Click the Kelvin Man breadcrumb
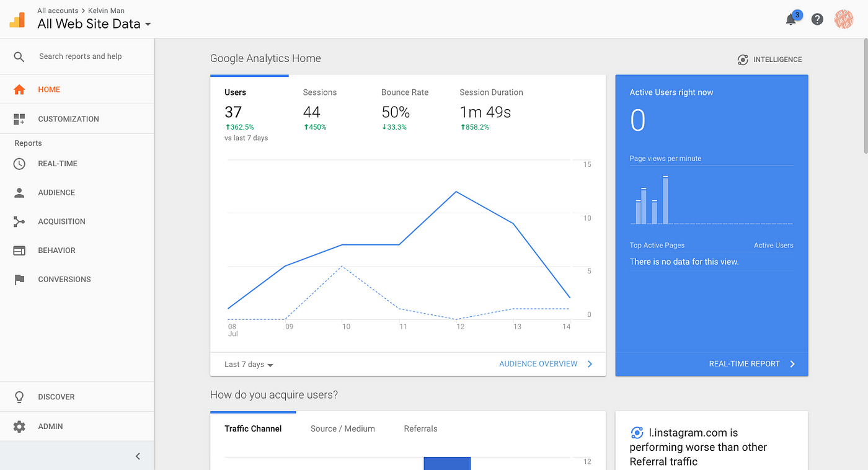Image resolution: width=868 pixels, height=470 pixels. [x=106, y=11]
